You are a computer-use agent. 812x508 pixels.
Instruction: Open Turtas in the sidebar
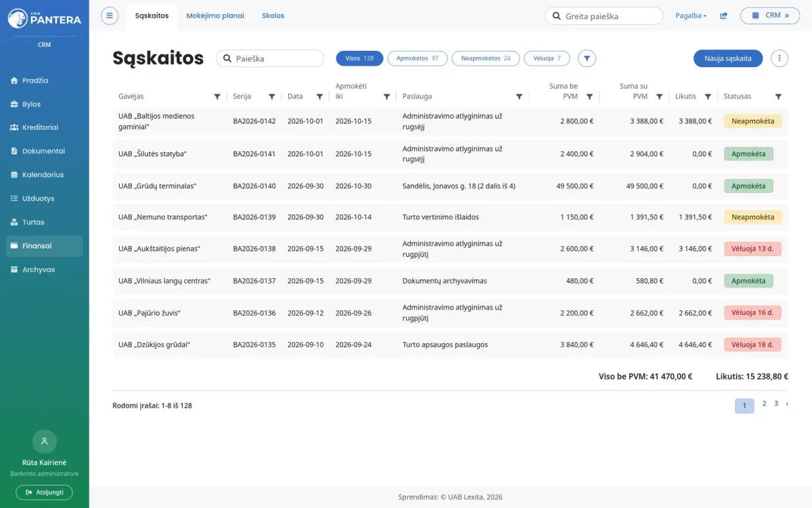pos(45,222)
